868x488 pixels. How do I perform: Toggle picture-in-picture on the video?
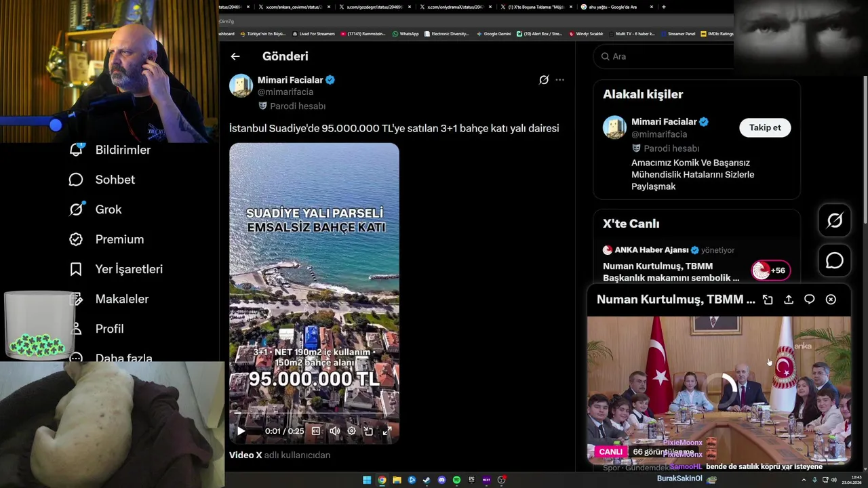[x=368, y=431]
